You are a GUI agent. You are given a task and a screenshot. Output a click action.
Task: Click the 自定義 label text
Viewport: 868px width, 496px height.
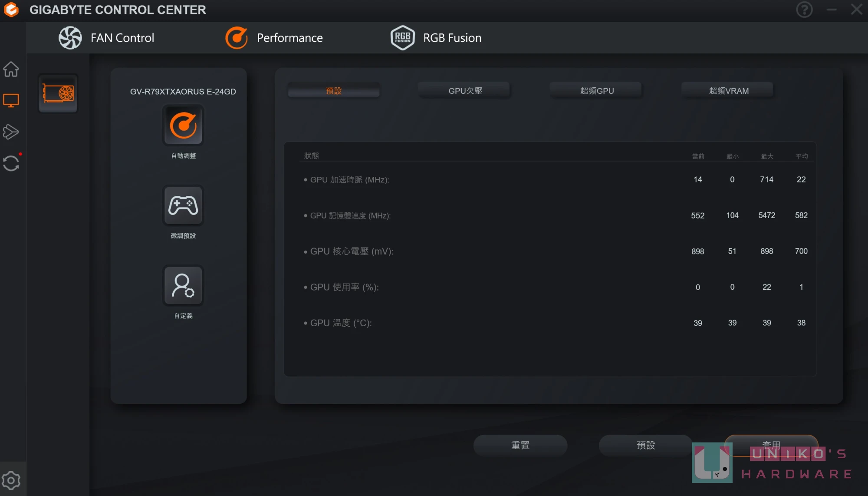183,316
